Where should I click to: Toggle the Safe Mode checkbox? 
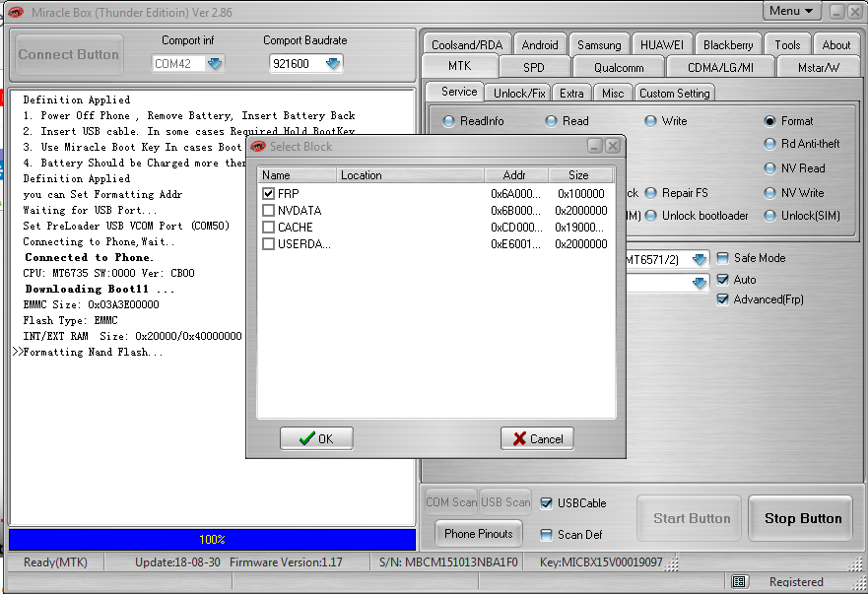(x=722, y=258)
